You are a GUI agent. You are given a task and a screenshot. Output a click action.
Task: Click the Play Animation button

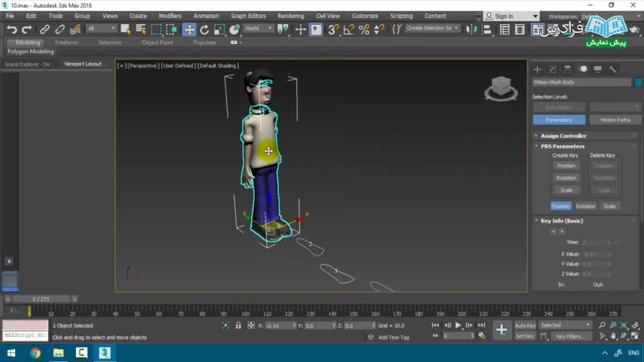tap(458, 325)
